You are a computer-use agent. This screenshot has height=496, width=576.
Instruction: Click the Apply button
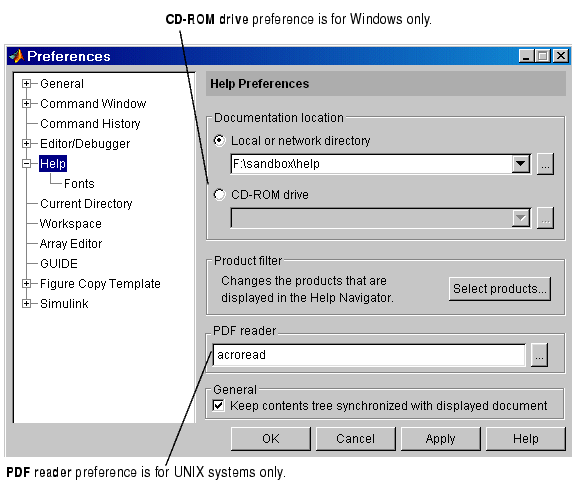pyautogui.click(x=440, y=439)
